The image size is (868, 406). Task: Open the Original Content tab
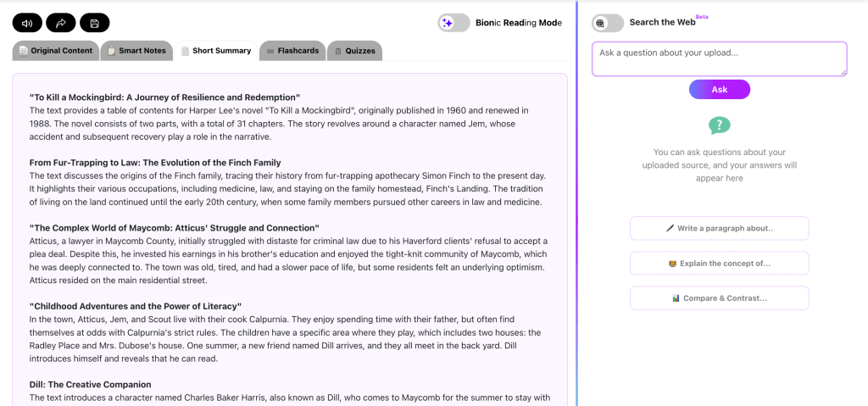coord(56,51)
